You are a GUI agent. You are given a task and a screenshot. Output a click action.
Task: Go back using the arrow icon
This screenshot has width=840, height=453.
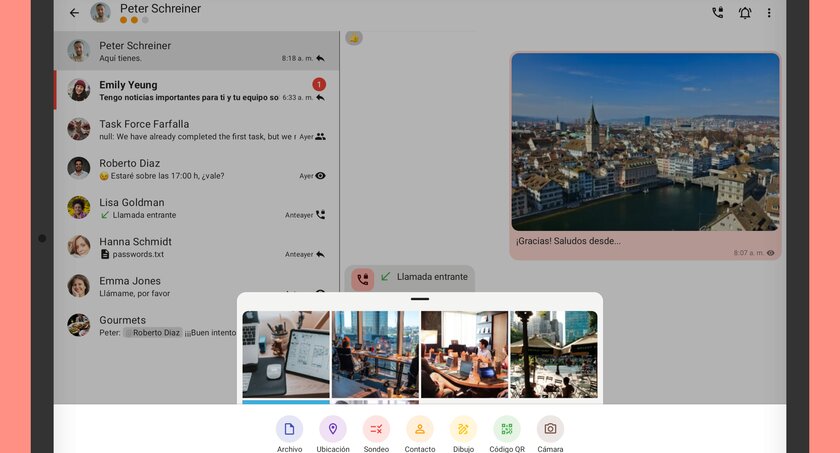(74, 13)
